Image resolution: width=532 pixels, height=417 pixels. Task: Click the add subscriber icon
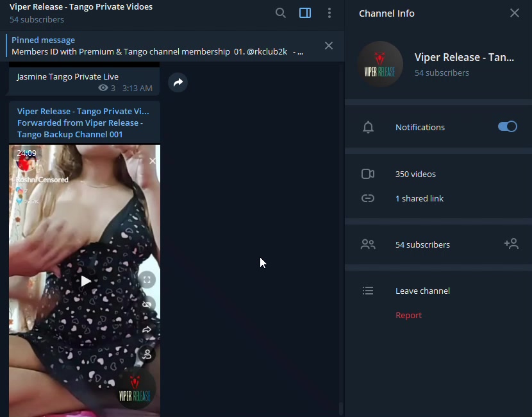[x=511, y=244]
